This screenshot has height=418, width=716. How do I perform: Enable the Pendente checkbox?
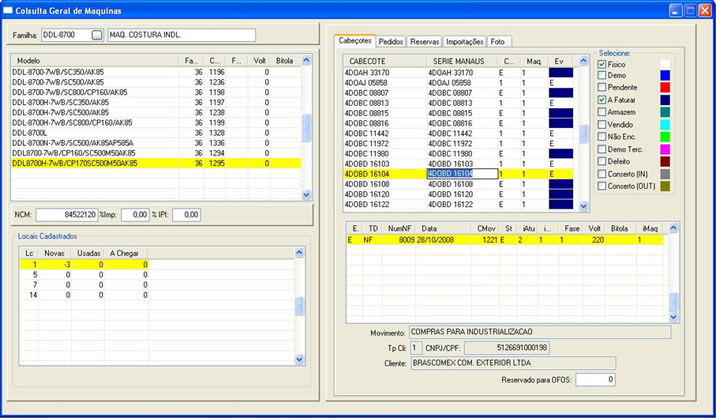[602, 87]
